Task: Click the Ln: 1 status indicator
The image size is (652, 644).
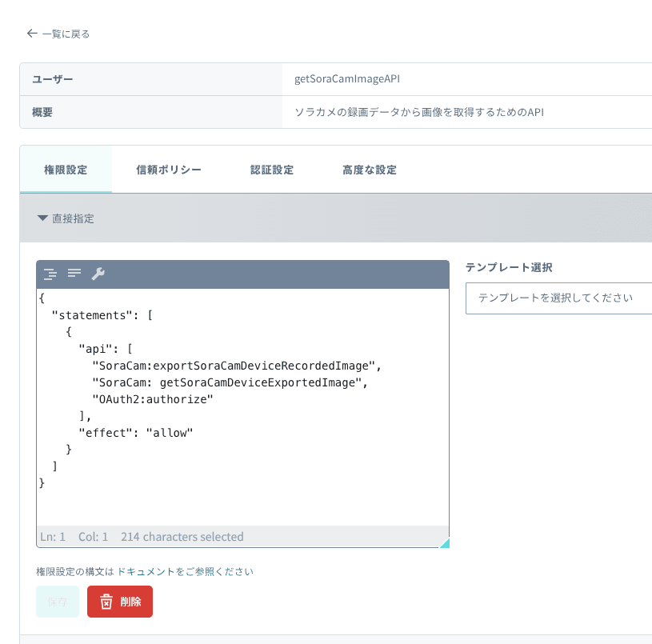Action: (x=53, y=537)
